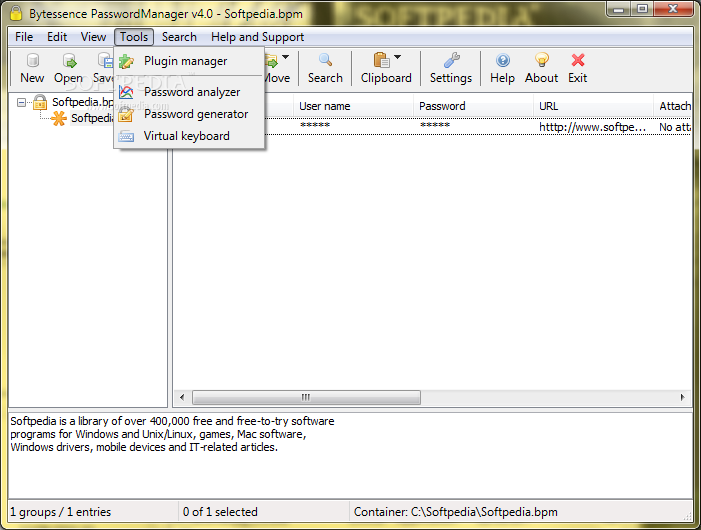The height and width of the screenshot is (530, 701).
Task: Click the scrollbar right arrow
Action: pos(682,397)
